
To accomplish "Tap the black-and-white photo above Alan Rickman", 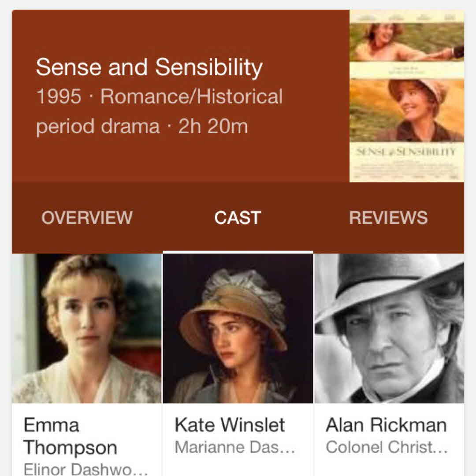I will (389, 328).
